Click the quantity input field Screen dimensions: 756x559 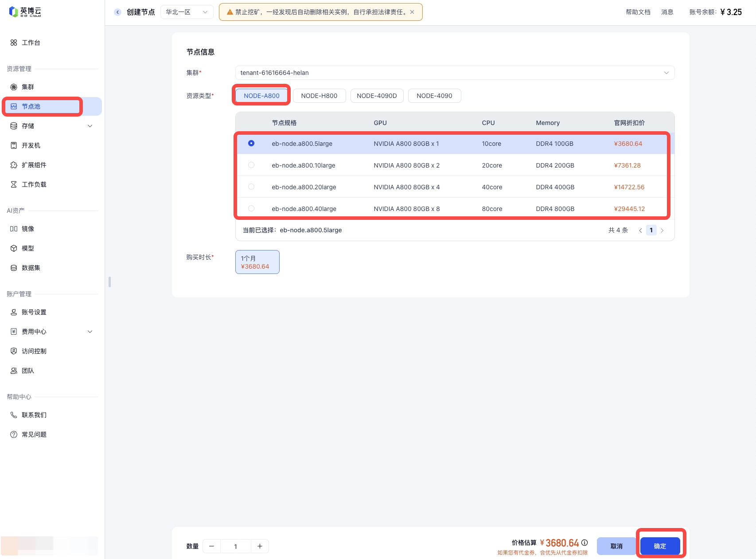pos(236,546)
